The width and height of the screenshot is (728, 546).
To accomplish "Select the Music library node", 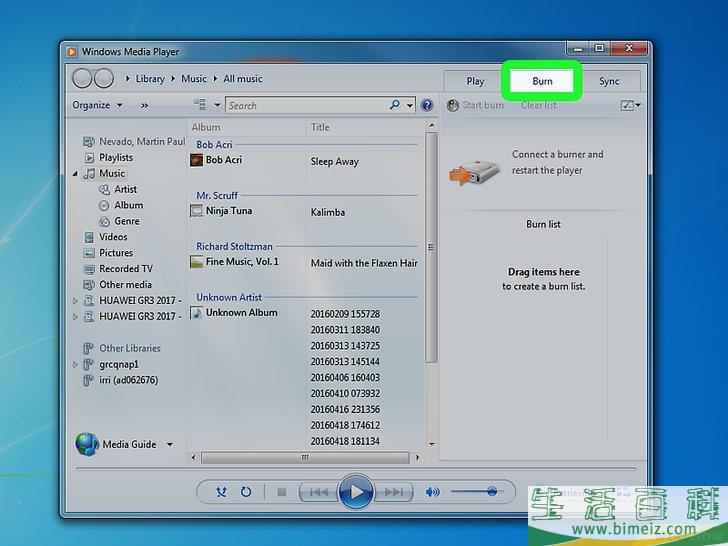I will pos(112,173).
